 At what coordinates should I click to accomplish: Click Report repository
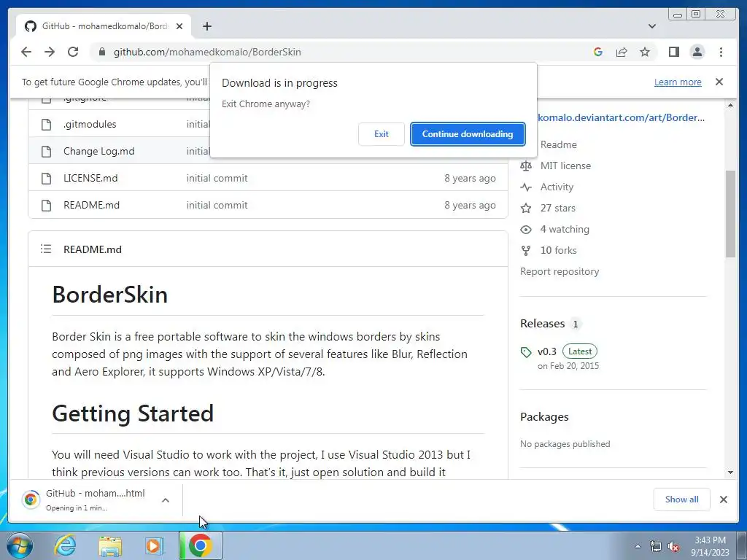point(560,271)
